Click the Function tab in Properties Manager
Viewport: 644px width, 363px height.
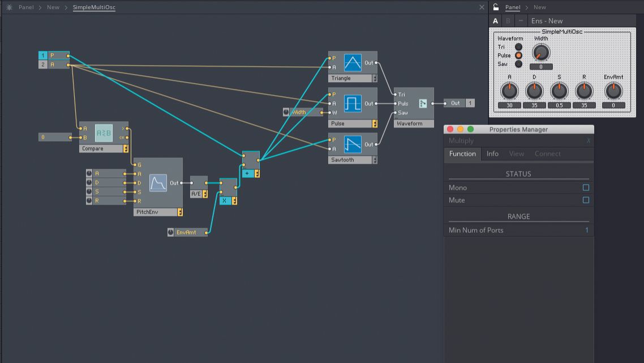pyautogui.click(x=462, y=153)
